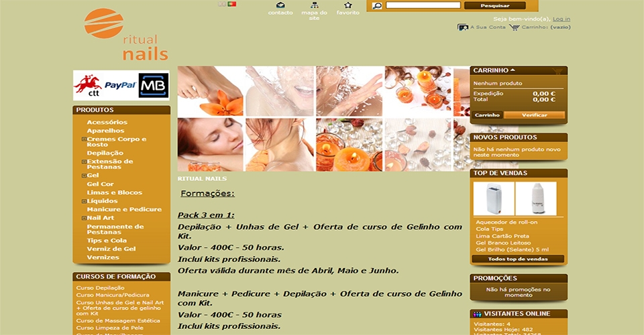644x335 pixels.
Task: Open Cola Tips link
Action: pos(490,229)
